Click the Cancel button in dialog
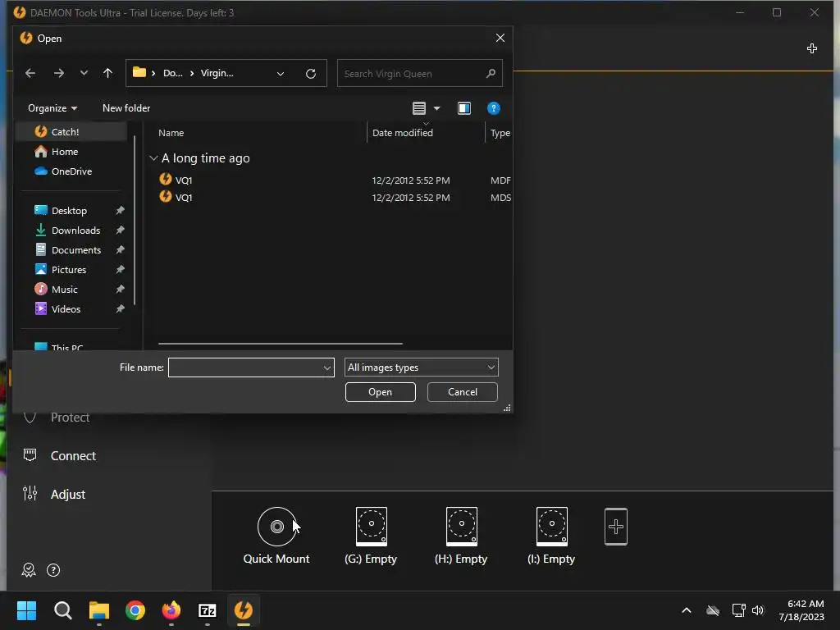Viewport: 840px width, 630px height. (x=463, y=392)
